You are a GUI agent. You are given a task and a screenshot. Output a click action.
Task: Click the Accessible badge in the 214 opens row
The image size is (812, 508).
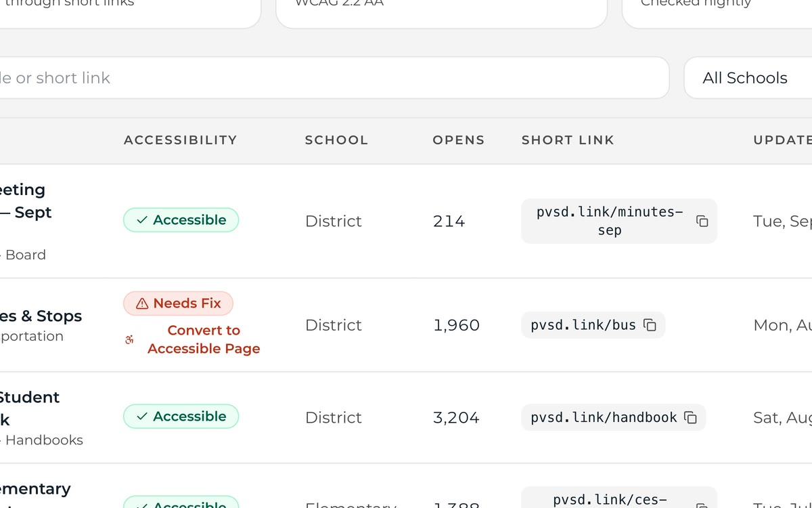[x=181, y=220]
